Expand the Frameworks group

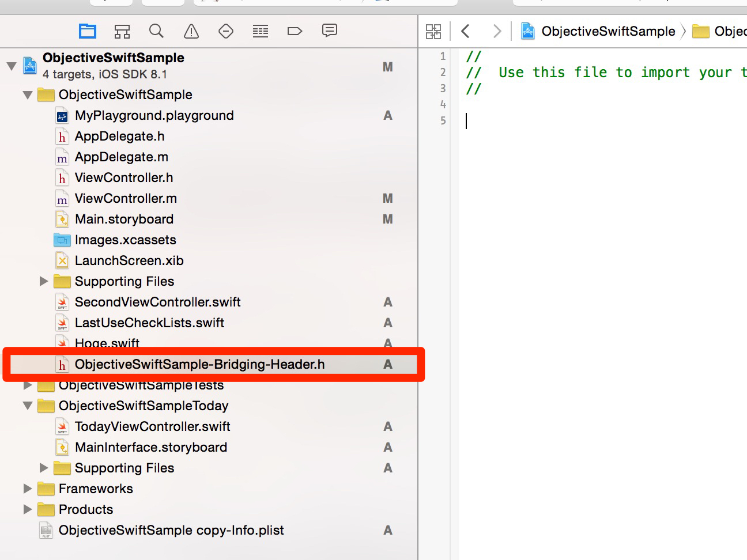tap(28, 489)
